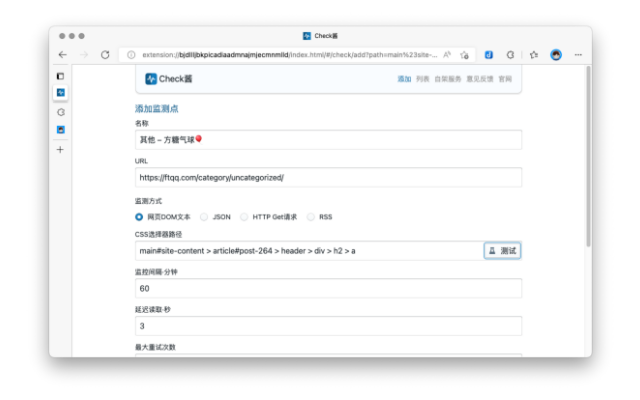Select the JSON radio option

(204, 217)
